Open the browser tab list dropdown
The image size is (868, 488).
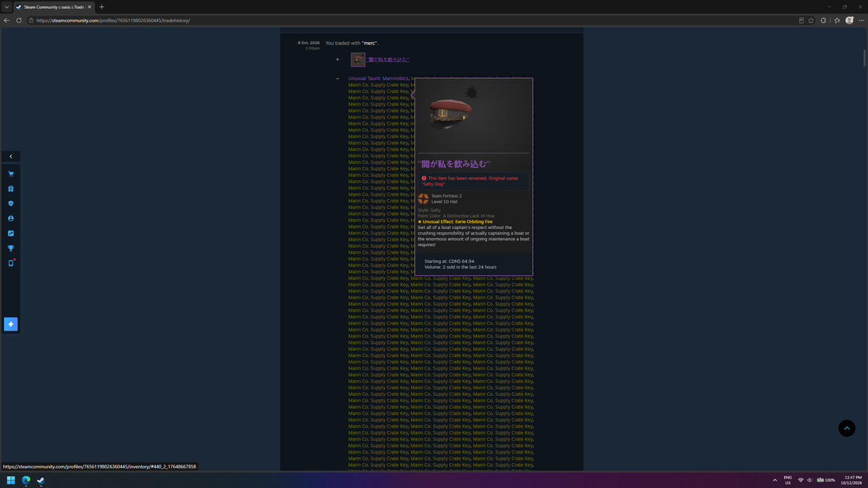click(6, 7)
